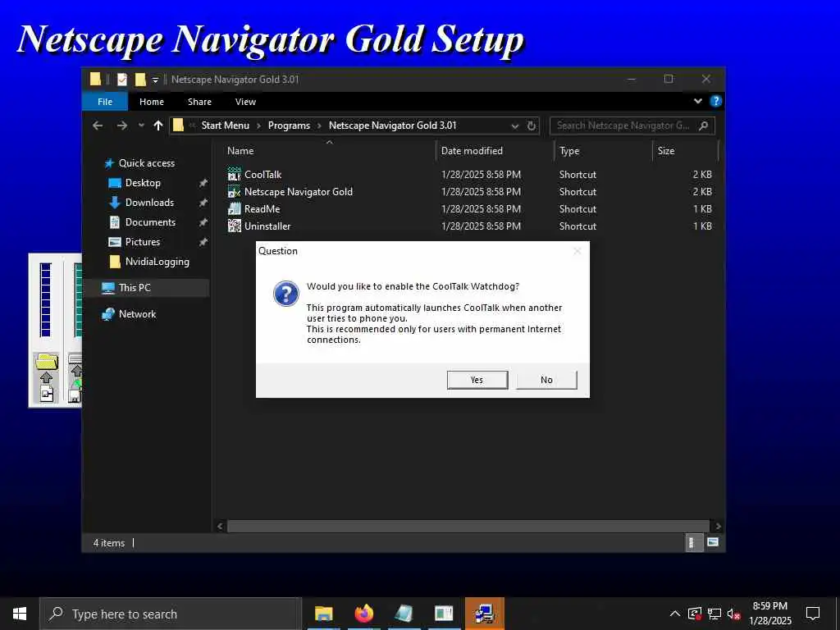840x630 pixels.
Task: Open the Share ribbon tab
Action: point(199,102)
